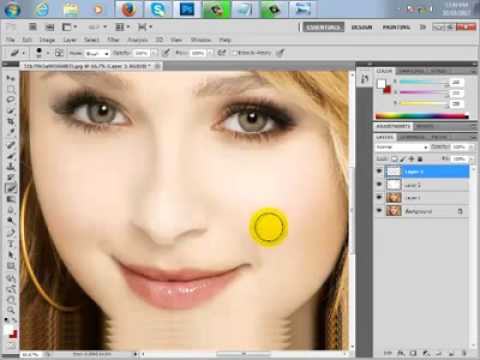This screenshot has height=360, width=480.
Task: Select the Eraser tool in the toolbox
Action: point(11,188)
